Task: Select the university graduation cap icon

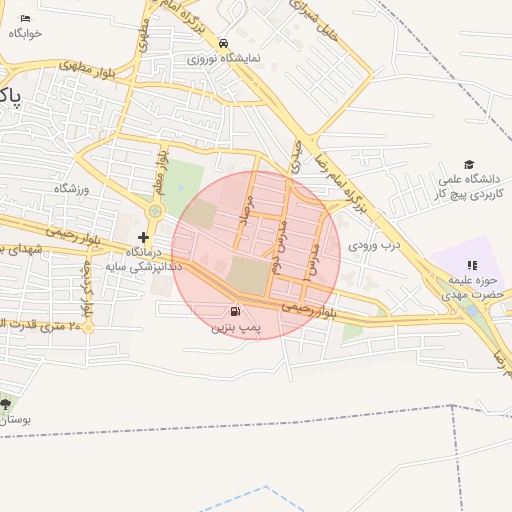Action: [469, 164]
